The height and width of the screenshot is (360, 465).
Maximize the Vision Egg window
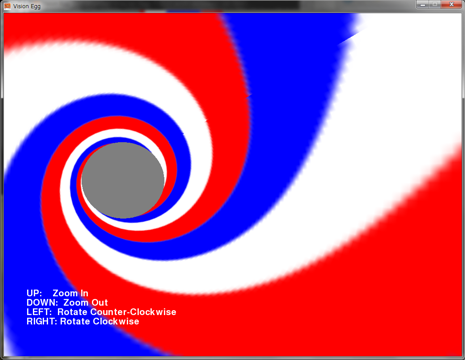tap(435, 4)
